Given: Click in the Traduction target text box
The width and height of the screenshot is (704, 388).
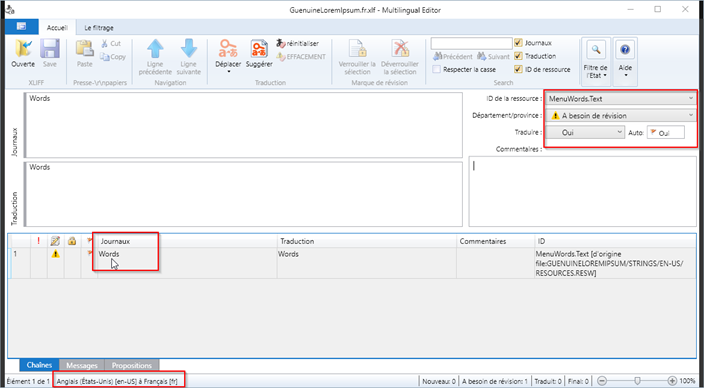Looking at the screenshot, I should tap(243, 194).
